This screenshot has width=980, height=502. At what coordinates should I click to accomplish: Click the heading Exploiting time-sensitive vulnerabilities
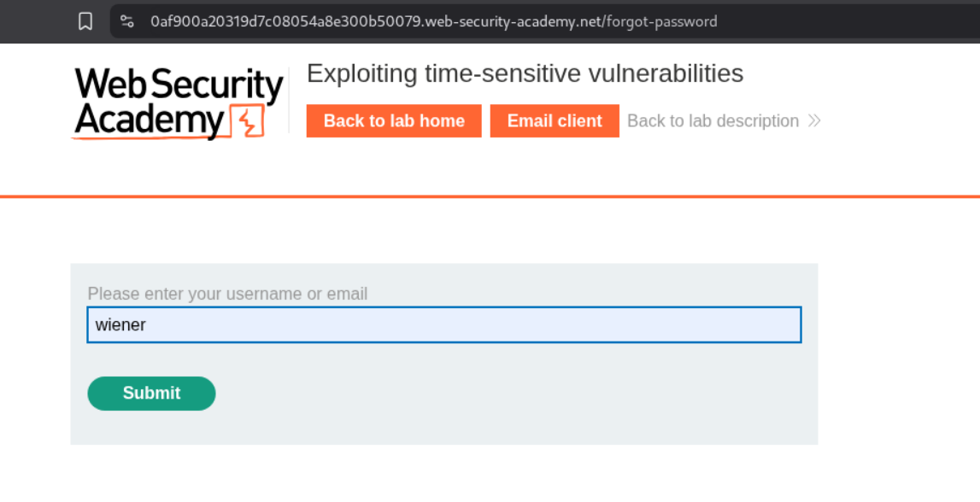525,74
